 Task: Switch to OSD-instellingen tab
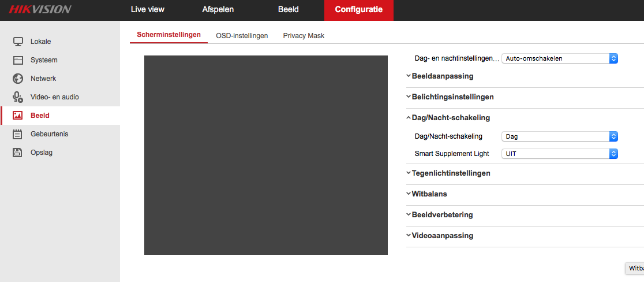click(x=242, y=36)
